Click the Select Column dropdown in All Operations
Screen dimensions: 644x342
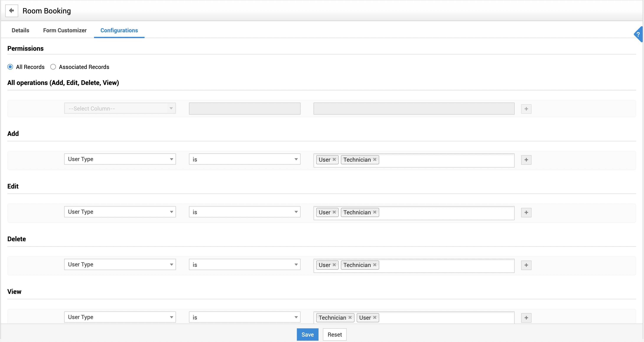click(x=120, y=108)
